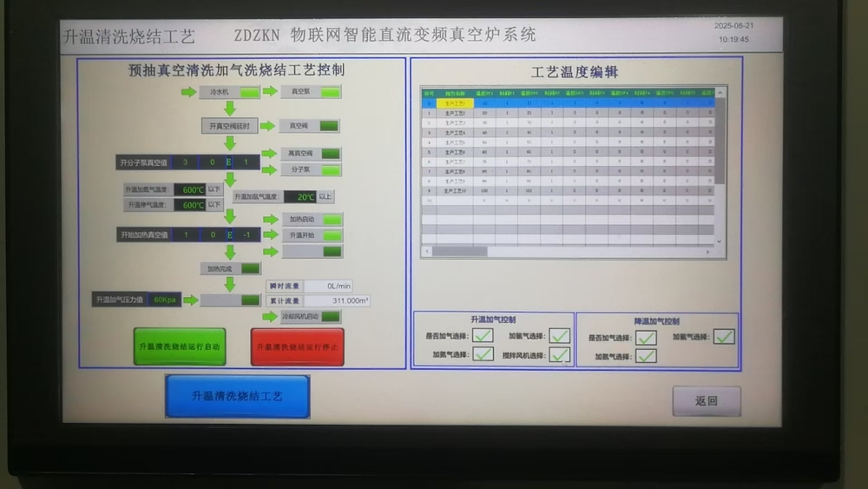The image size is (868, 489).
Task: Edit the 60Kpa 升温加气压力值 field
Action: coord(163,300)
